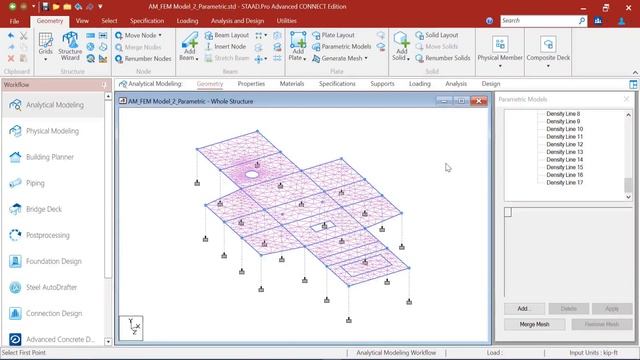This screenshot has height=360, width=640.
Task: Click the Search input field
Action: [x=539, y=21]
